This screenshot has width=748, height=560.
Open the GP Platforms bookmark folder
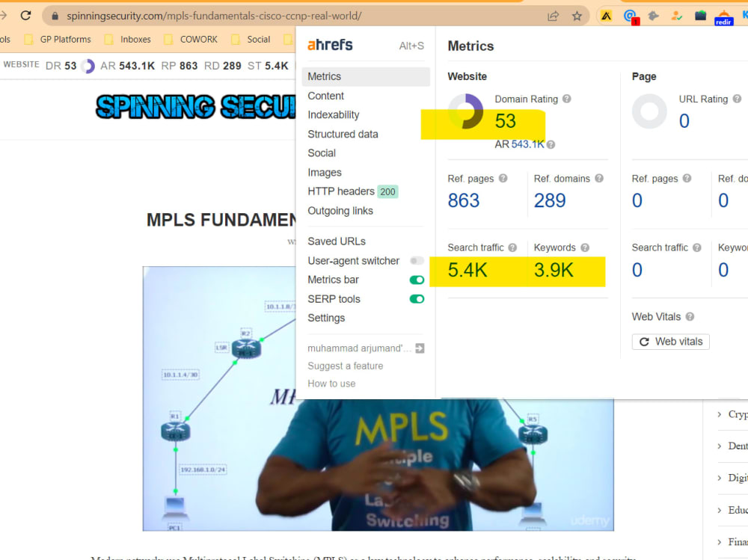coord(58,39)
